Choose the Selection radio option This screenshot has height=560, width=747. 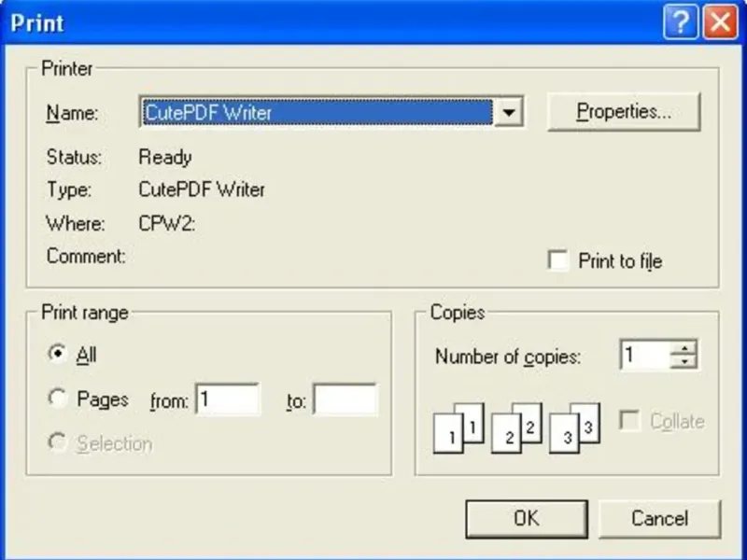tap(59, 443)
